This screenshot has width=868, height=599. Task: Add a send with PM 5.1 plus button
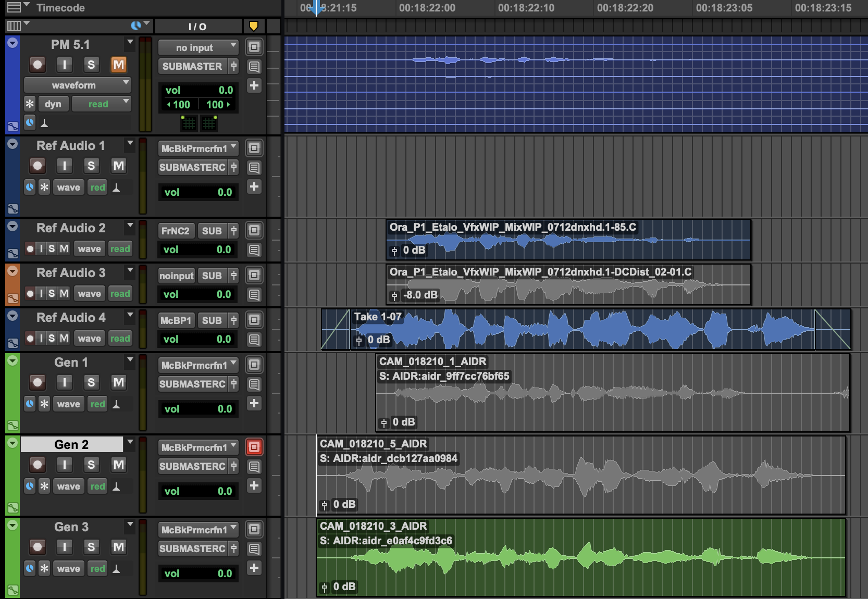point(254,85)
